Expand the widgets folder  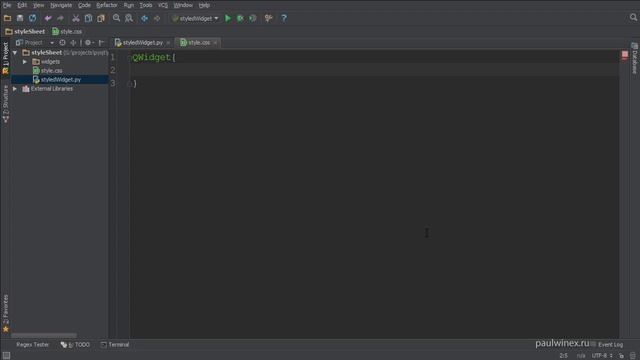point(25,62)
